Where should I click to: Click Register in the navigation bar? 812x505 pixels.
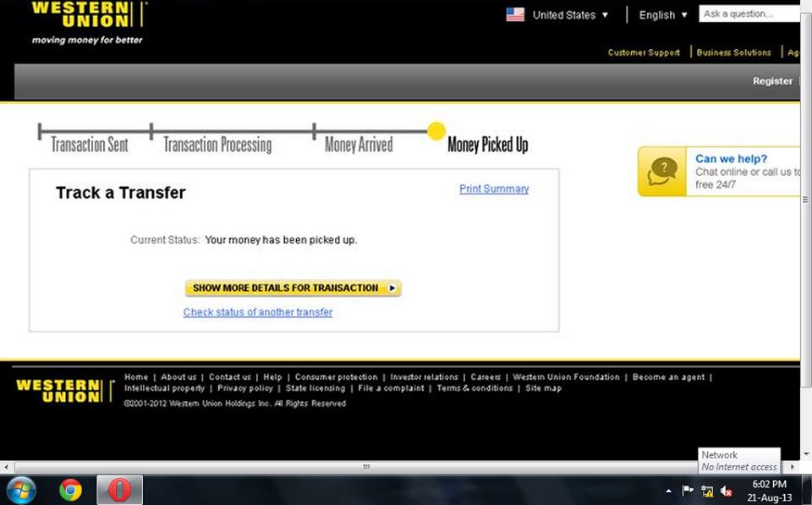click(772, 81)
